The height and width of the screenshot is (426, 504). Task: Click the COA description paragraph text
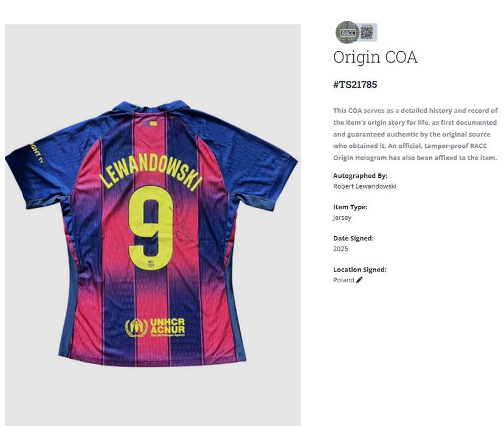coord(415,134)
